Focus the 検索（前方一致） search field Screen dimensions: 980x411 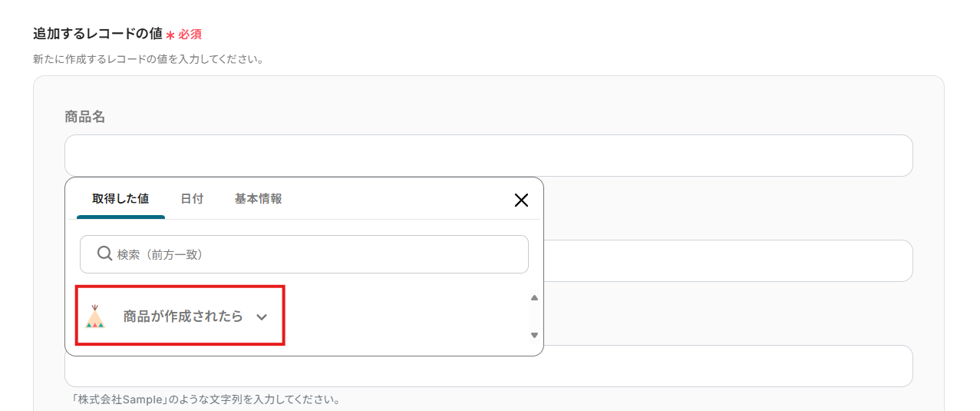pyautogui.click(x=315, y=254)
